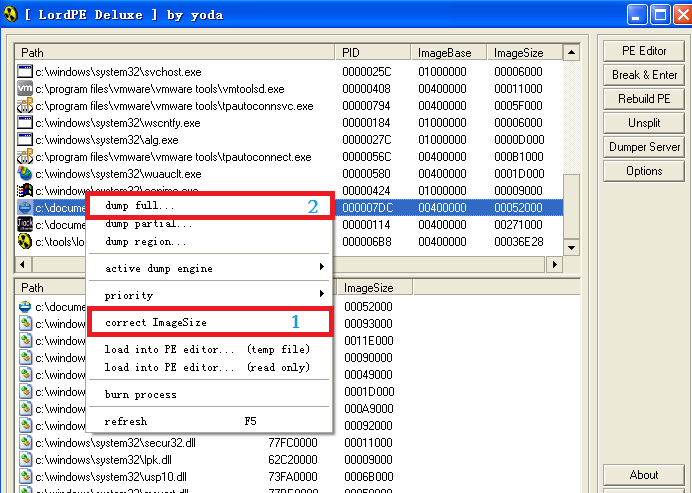This screenshot has height=493, width=692.
Task: Click the tpautoconnect.exe process icon
Action: [x=25, y=156]
